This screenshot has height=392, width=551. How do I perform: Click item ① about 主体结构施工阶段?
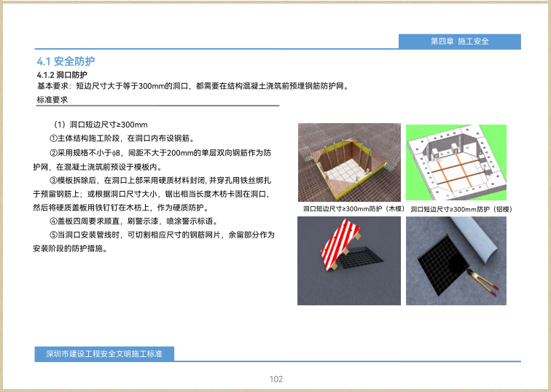pos(121,138)
